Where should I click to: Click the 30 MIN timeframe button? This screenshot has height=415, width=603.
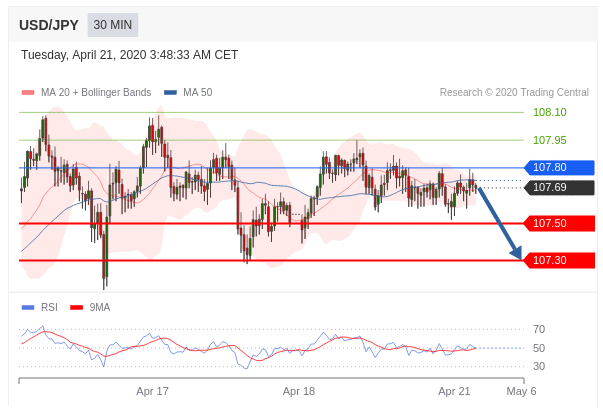[113, 25]
